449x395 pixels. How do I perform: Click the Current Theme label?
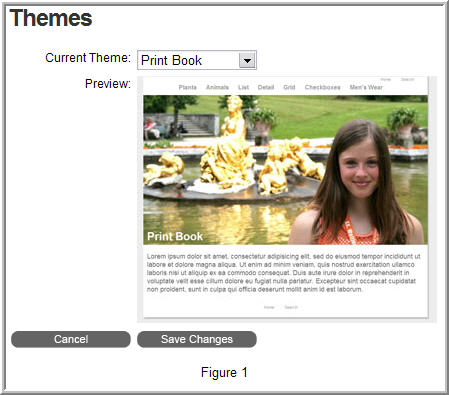88,58
